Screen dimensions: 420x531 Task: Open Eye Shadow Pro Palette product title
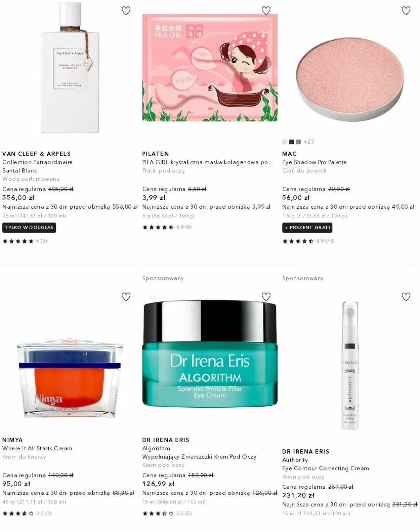tap(314, 162)
